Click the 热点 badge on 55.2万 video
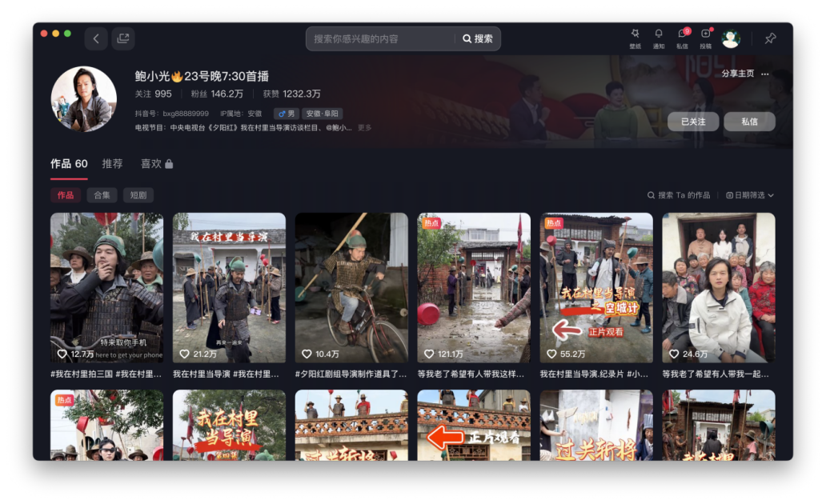 (x=554, y=222)
